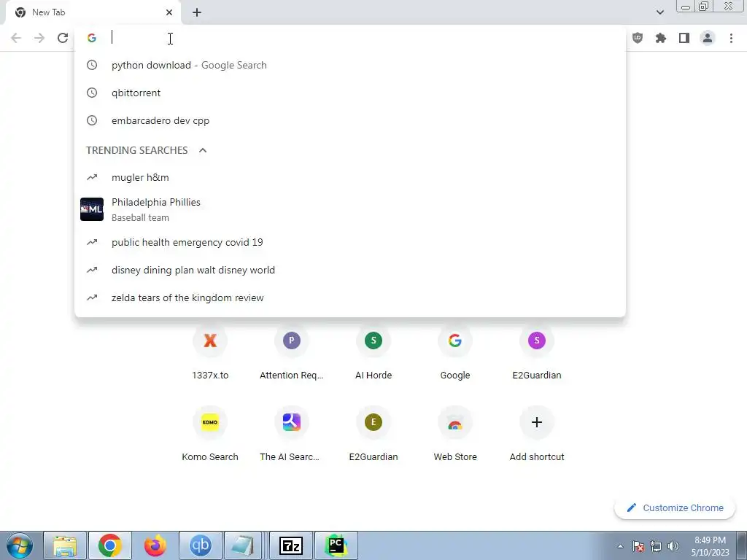Open qBittorrent from the taskbar

[x=201, y=545]
